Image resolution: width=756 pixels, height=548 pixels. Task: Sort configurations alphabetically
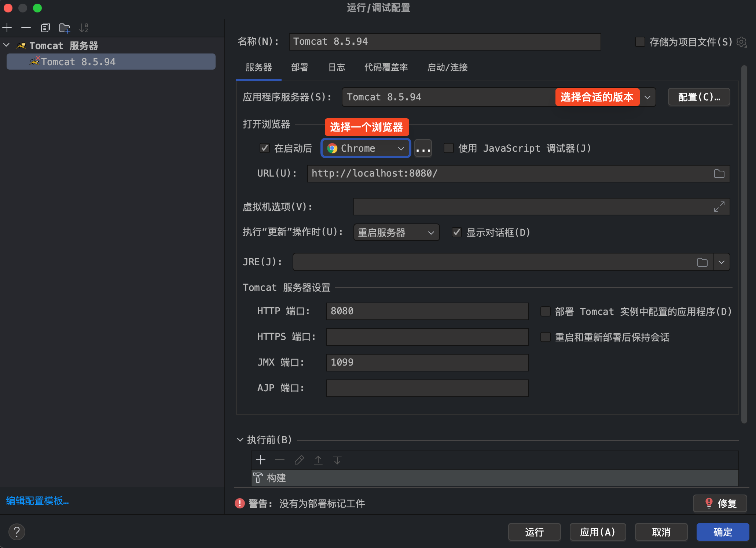[84, 27]
